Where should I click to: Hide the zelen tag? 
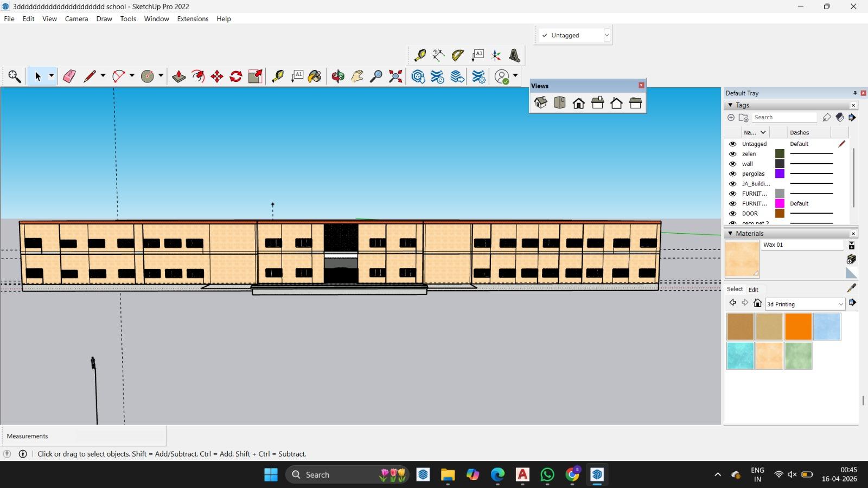pyautogui.click(x=732, y=154)
